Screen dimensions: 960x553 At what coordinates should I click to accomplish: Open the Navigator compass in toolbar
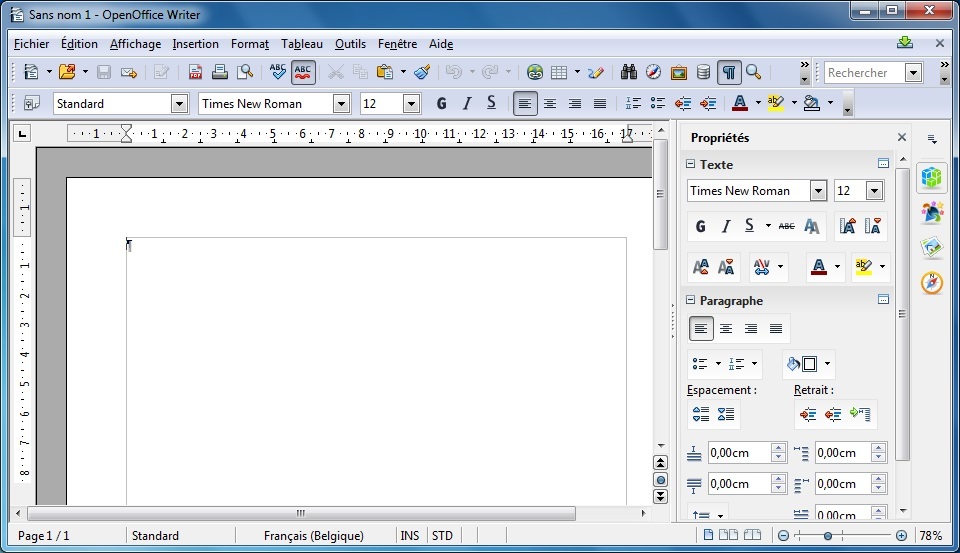[653, 72]
